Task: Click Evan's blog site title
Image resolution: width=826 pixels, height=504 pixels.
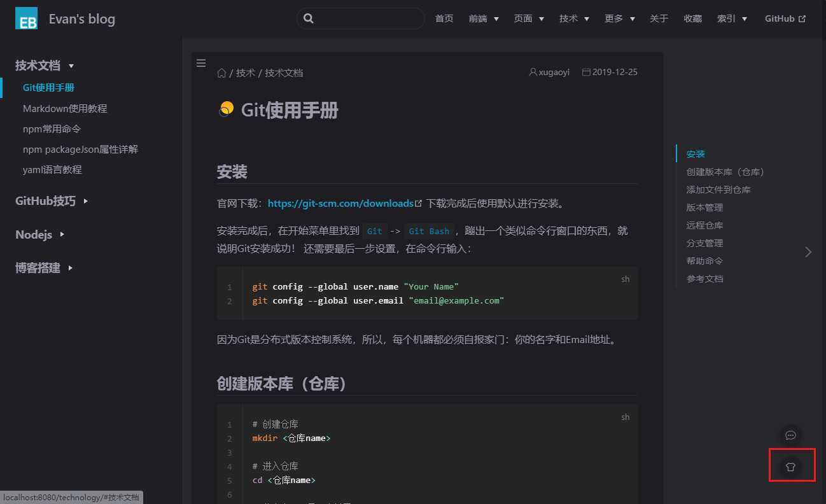Action: (82, 18)
